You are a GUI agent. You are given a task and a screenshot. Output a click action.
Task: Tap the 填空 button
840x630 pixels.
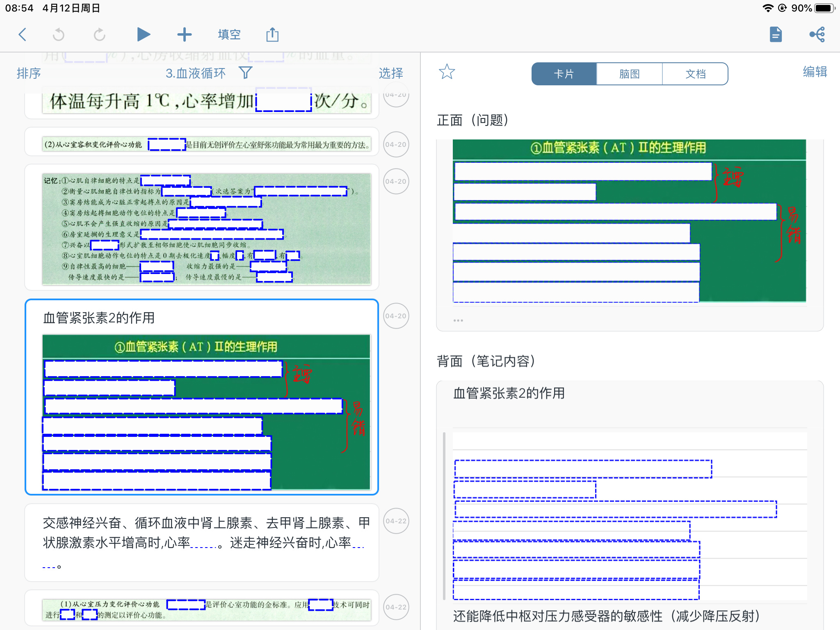pos(229,34)
